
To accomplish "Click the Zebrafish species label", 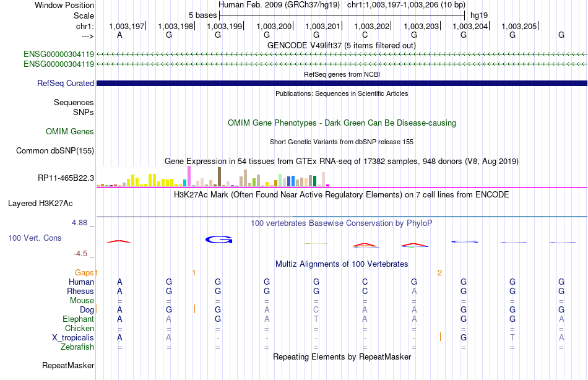I will point(77,347).
